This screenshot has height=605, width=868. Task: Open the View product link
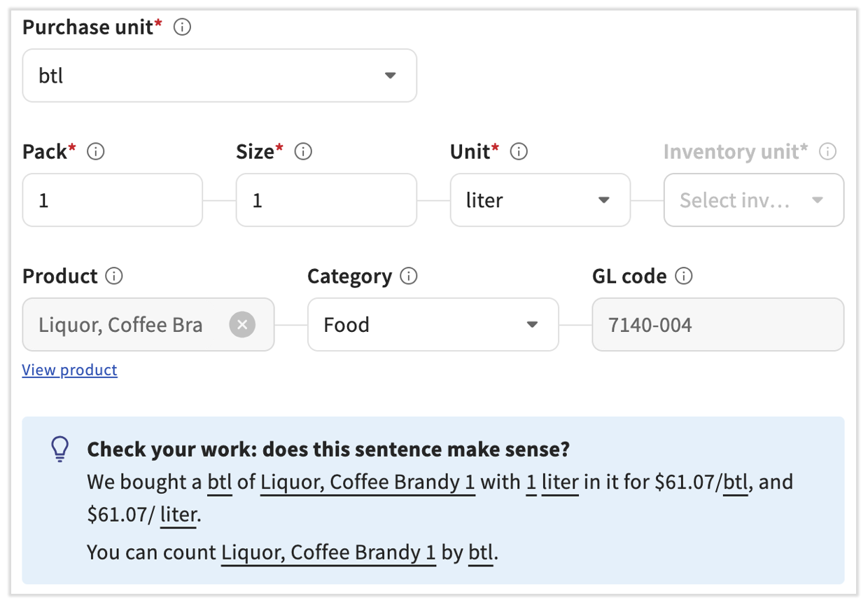[x=69, y=370]
